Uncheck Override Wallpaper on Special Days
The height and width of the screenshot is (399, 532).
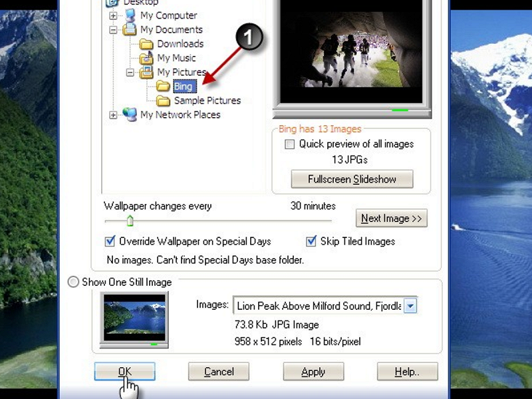coord(110,241)
